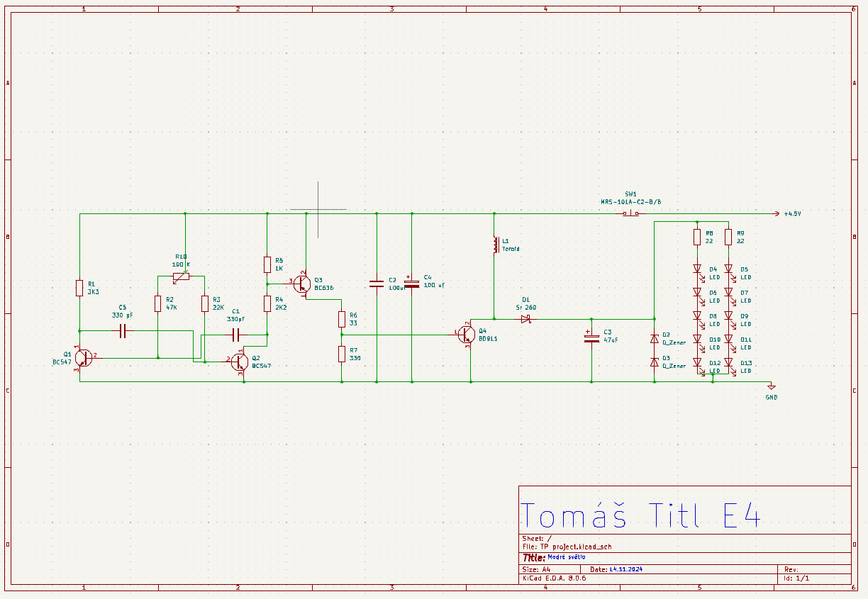Click the GND power symbol
Image resolution: width=868 pixels, height=599 pixels.
tap(771, 388)
